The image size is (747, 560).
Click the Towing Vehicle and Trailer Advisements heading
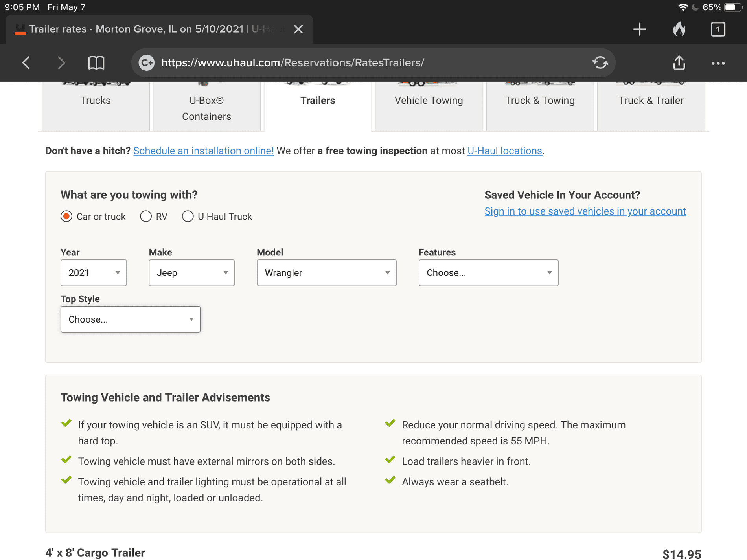165,398
